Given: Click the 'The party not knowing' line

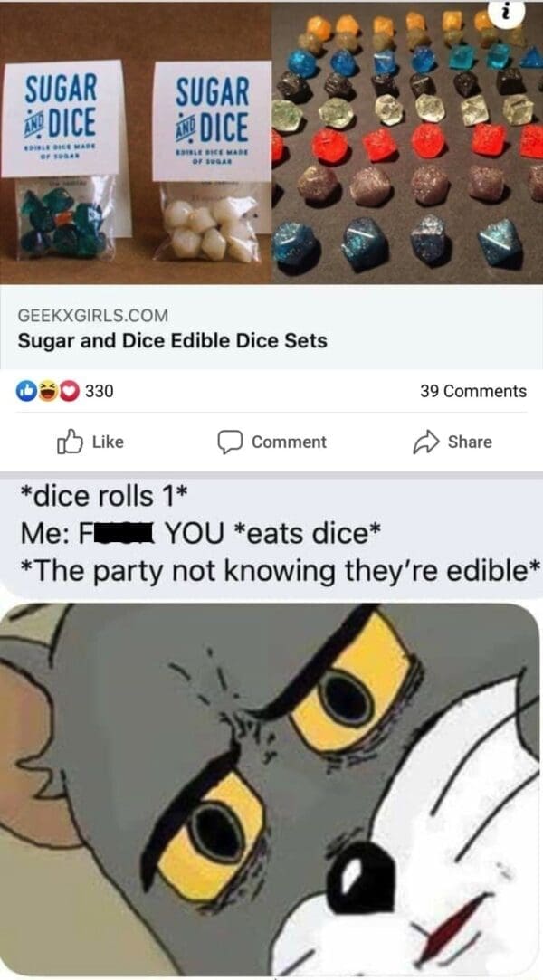Looking at the screenshot, I should pos(280,572).
